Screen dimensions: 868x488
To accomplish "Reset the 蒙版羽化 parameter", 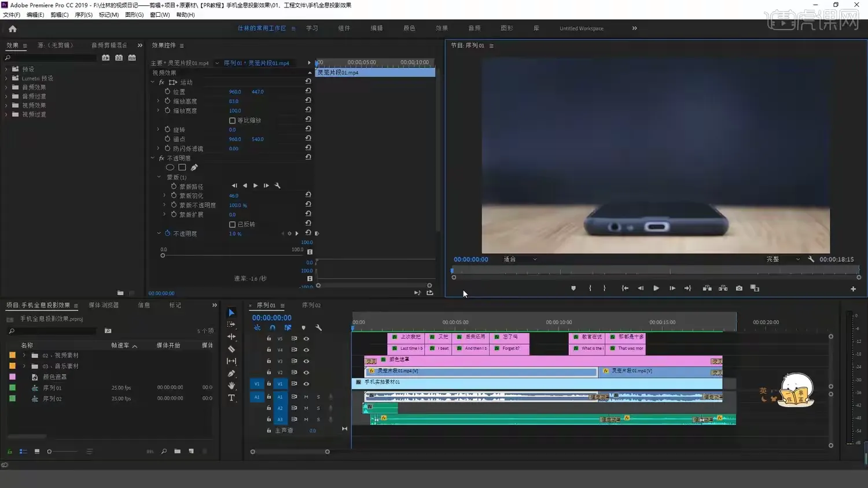I will [x=308, y=195].
